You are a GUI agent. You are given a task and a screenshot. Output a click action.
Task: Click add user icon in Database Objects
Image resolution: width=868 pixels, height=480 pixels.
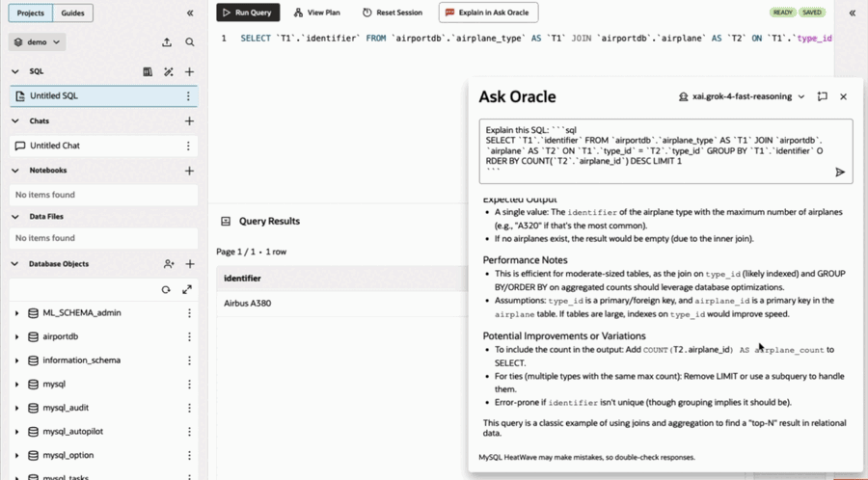pos(169,264)
